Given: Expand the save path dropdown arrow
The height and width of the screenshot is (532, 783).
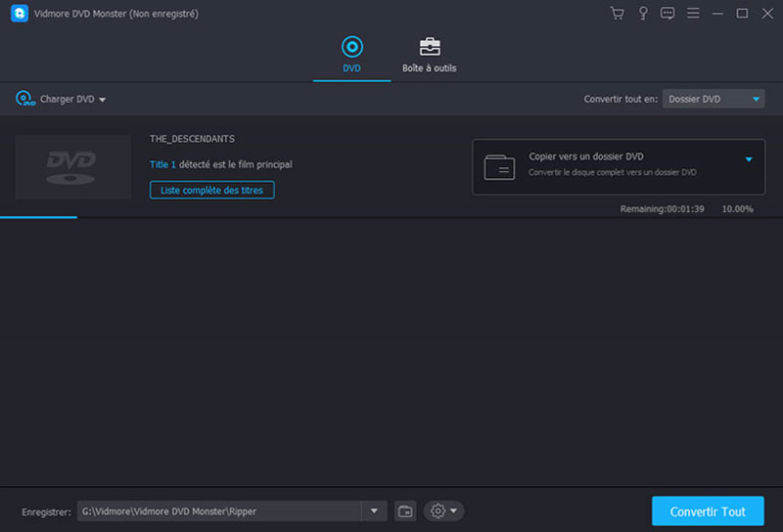Looking at the screenshot, I should pos(374,510).
